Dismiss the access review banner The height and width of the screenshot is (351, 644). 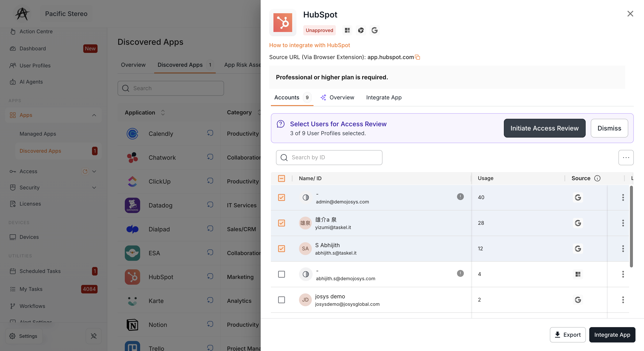609,128
